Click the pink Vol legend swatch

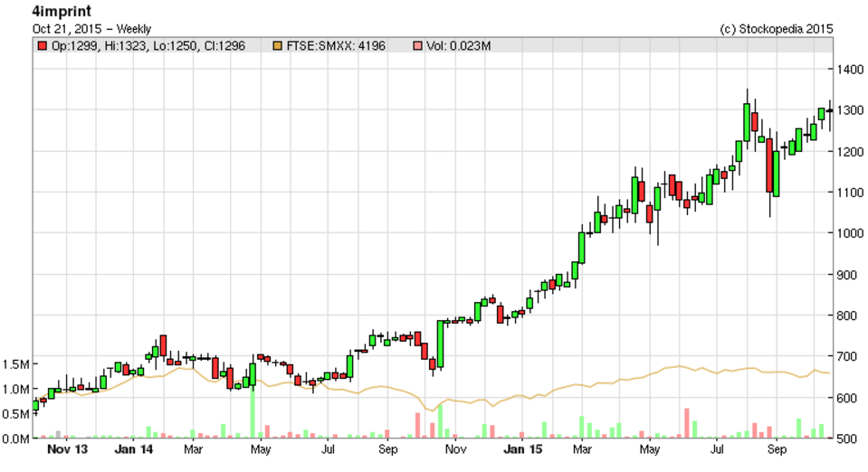(x=417, y=46)
